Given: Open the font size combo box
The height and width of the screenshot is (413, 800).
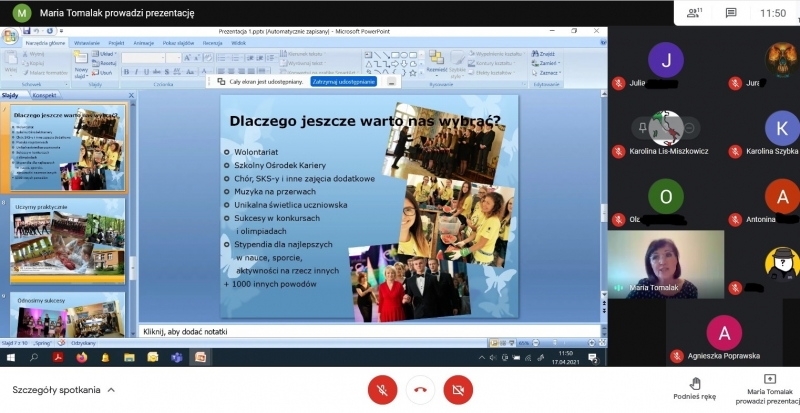Looking at the screenshot, I should [173, 58].
